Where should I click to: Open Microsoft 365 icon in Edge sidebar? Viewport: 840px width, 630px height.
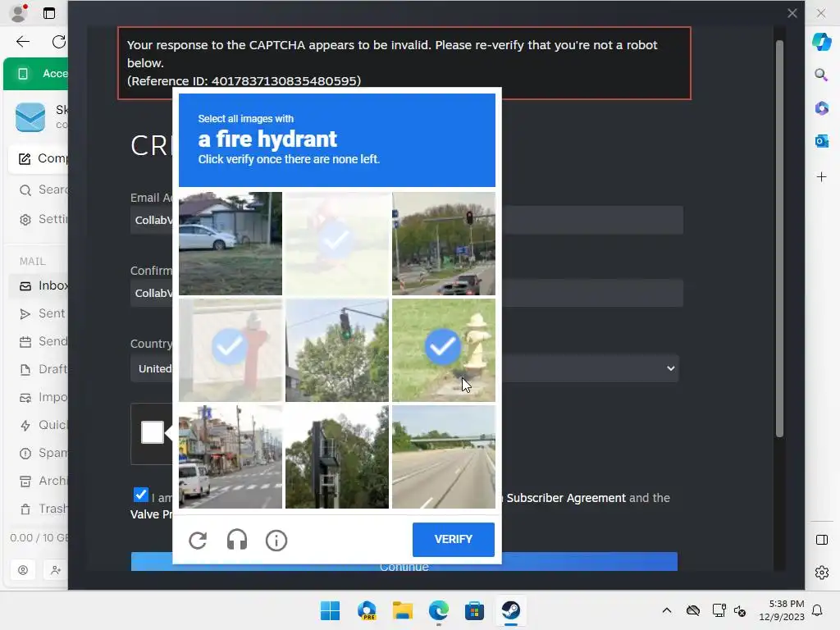821,107
